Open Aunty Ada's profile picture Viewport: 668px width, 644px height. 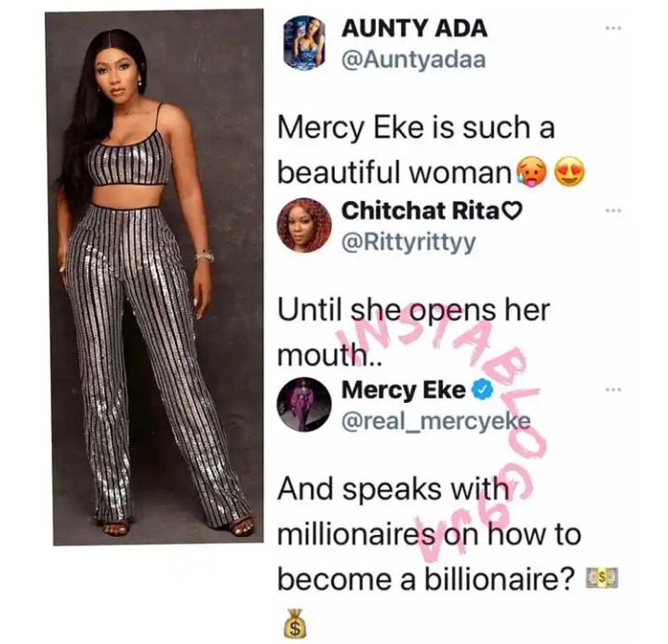tap(304, 43)
